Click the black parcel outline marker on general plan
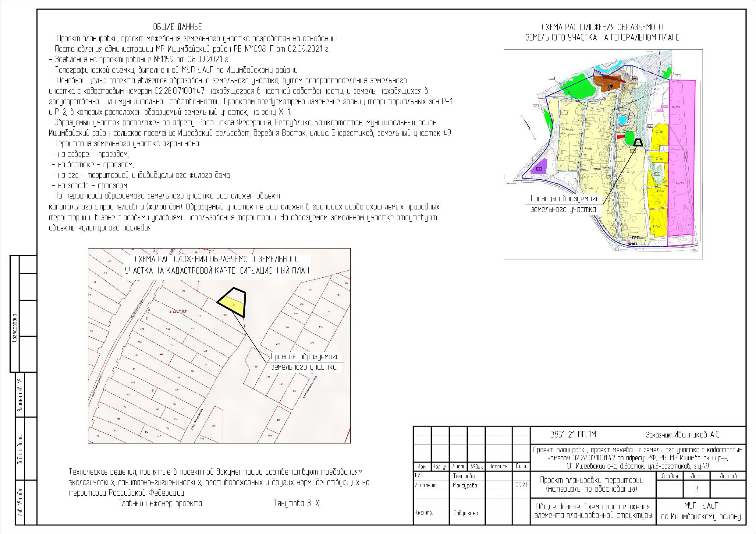This screenshot has height=534, width=756. pyautogui.click(x=638, y=142)
